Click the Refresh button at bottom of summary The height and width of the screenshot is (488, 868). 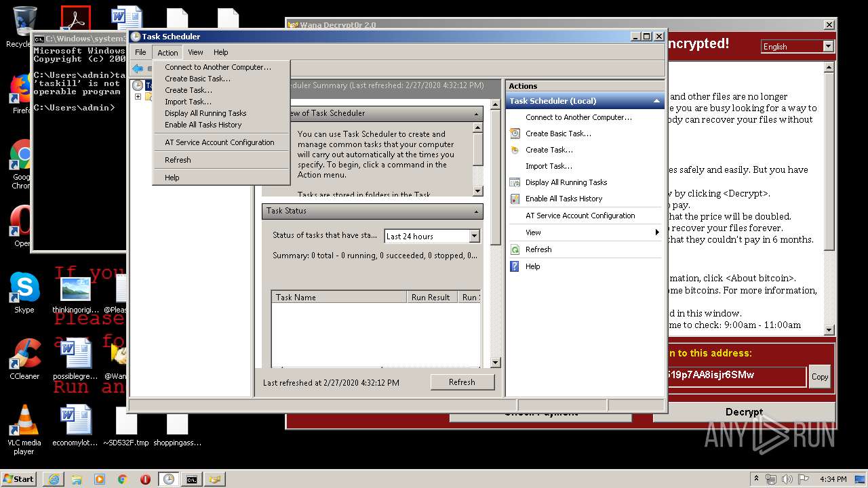point(462,382)
